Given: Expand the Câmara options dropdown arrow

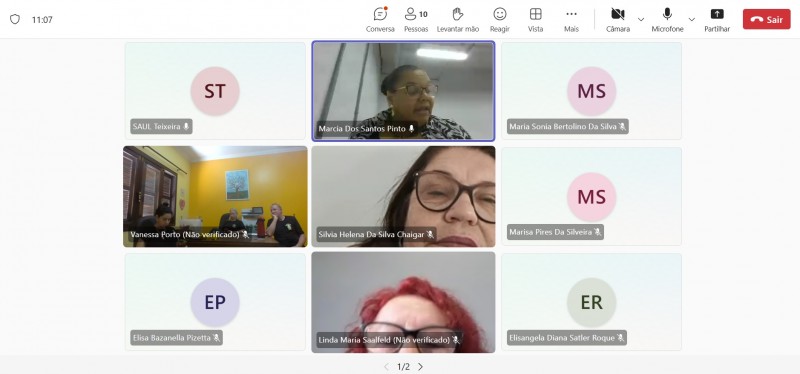Looking at the screenshot, I should 641,19.
